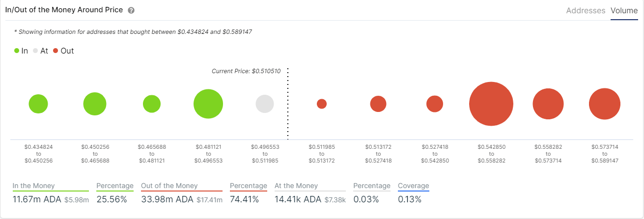Click the smallest red bubble near current price
The image size is (644, 219).
[x=322, y=104]
